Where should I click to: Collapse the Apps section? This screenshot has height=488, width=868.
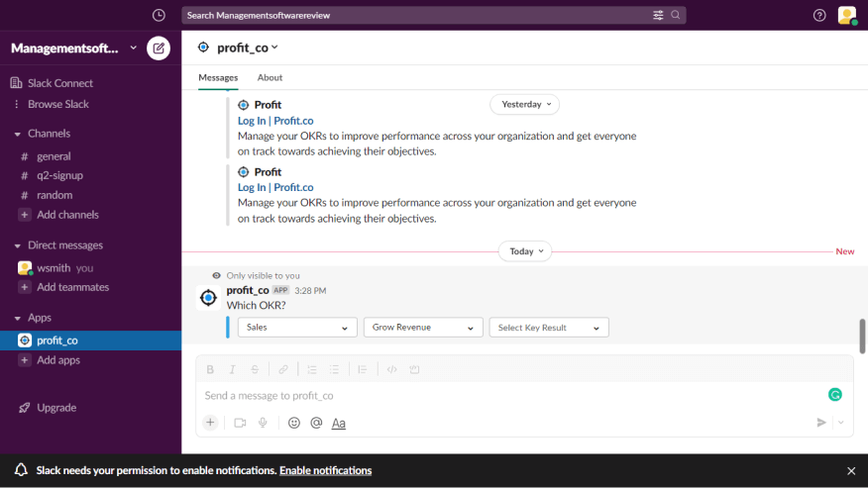[x=17, y=318]
